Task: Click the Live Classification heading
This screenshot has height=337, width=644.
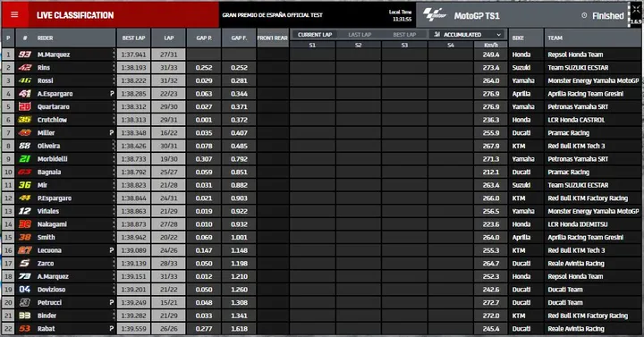Action: coord(75,15)
